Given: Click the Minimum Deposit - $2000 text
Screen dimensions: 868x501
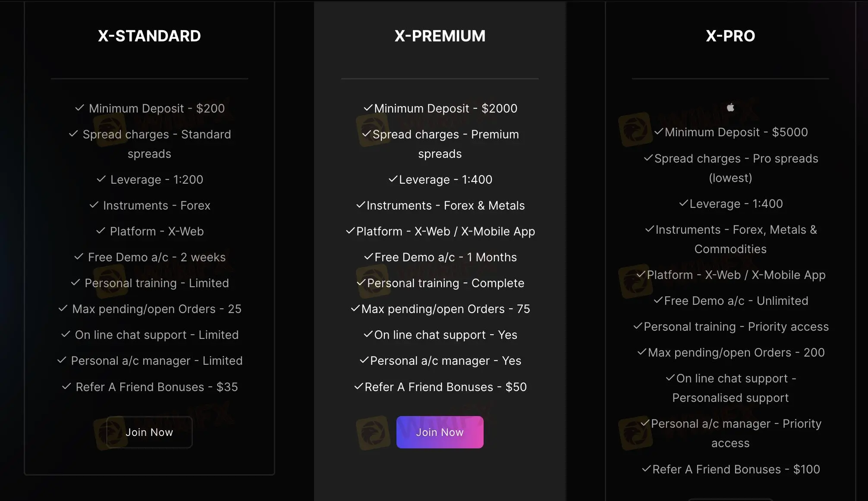Looking at the screenshot, I should (446, 108).
